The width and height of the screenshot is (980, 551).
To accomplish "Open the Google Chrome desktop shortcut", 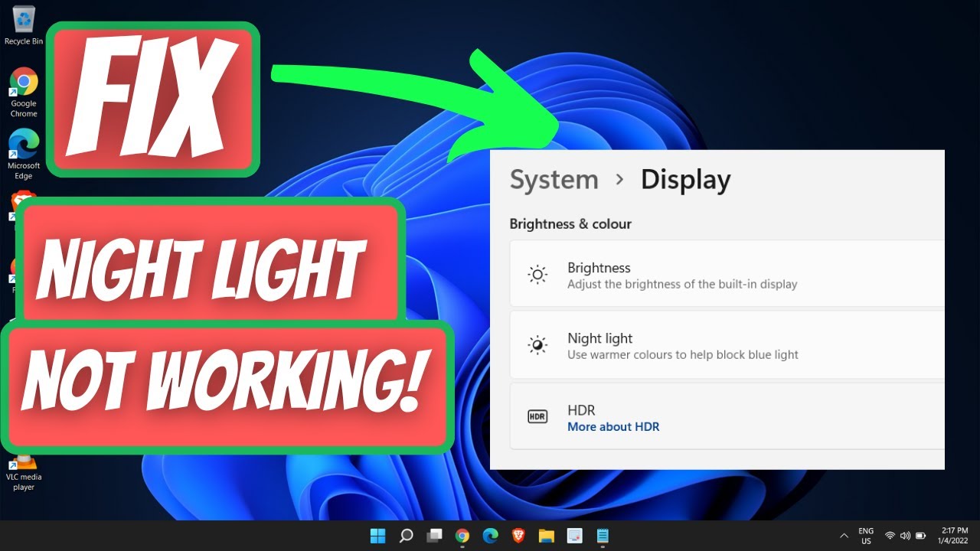I will [x=24, y=92].
